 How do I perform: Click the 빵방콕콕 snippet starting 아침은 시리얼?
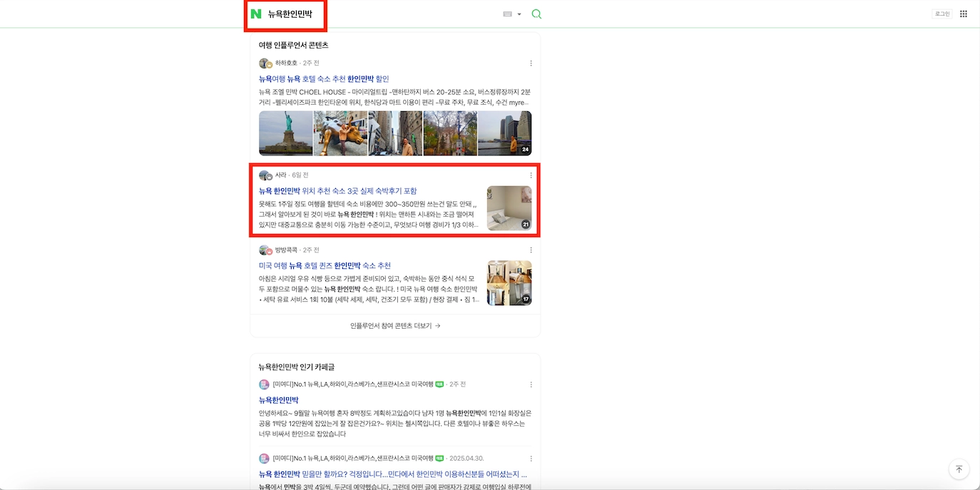pyautogui.click(x=369, y=289)
